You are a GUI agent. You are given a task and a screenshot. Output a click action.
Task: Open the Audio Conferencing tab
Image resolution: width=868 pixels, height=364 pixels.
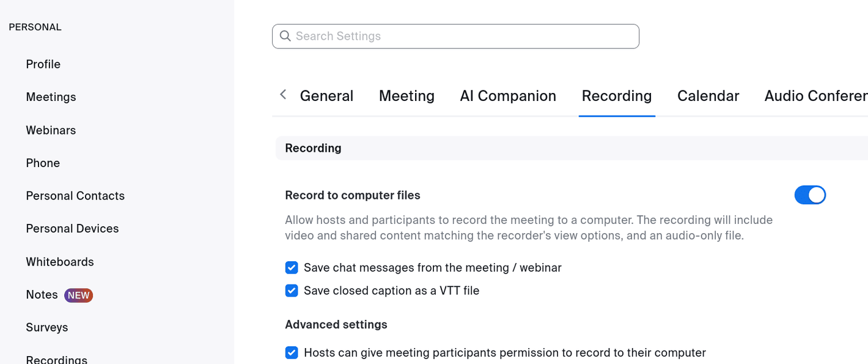point(815,96)
